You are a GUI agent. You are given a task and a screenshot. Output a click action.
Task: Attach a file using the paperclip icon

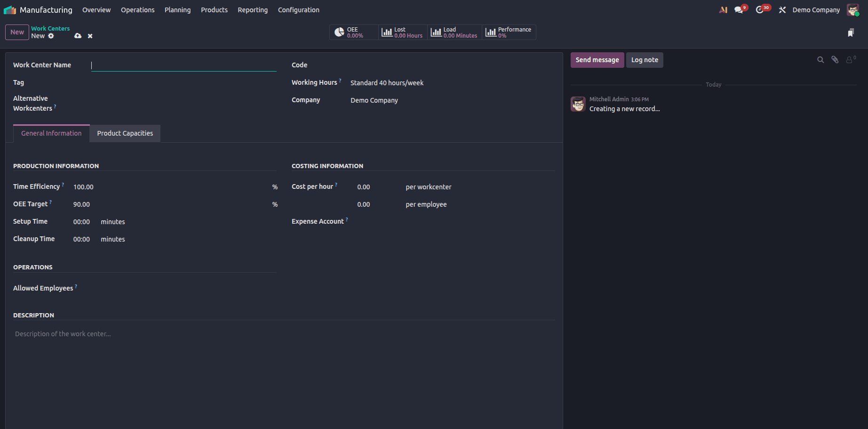click(835, 60)
